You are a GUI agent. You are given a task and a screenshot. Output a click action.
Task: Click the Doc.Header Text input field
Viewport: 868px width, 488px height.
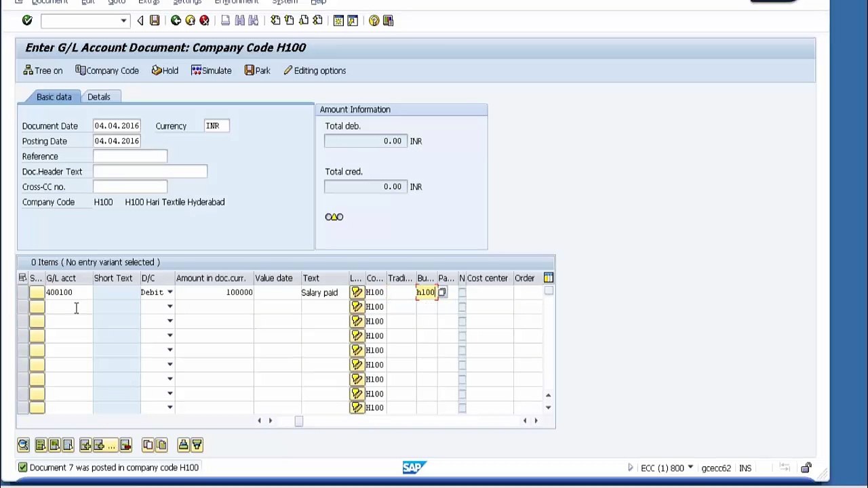[150, 171]
